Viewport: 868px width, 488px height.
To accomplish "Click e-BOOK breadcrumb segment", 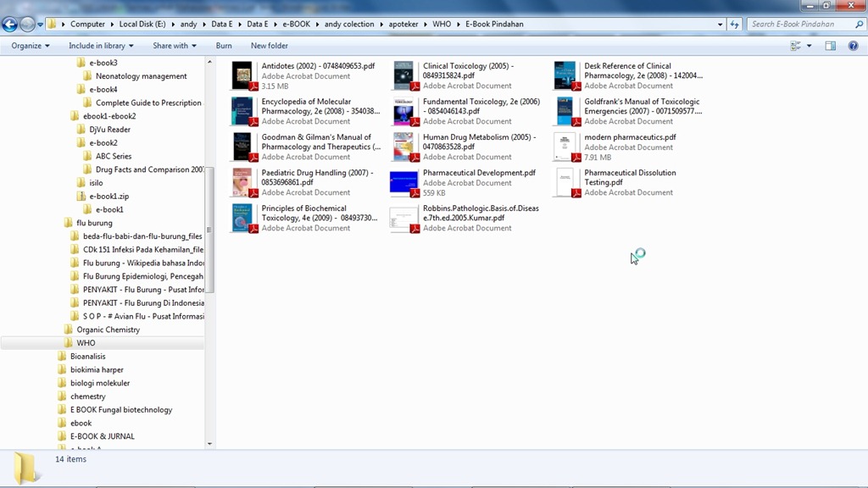I will click(296, 25).
